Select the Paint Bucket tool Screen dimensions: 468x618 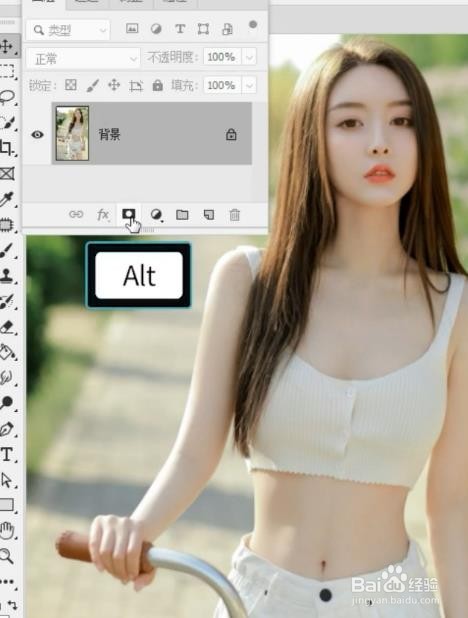tap(7, 352)
